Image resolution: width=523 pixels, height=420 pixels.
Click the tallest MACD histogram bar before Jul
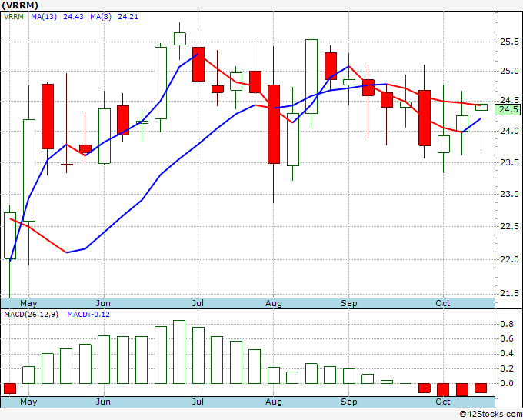[179, 352]
